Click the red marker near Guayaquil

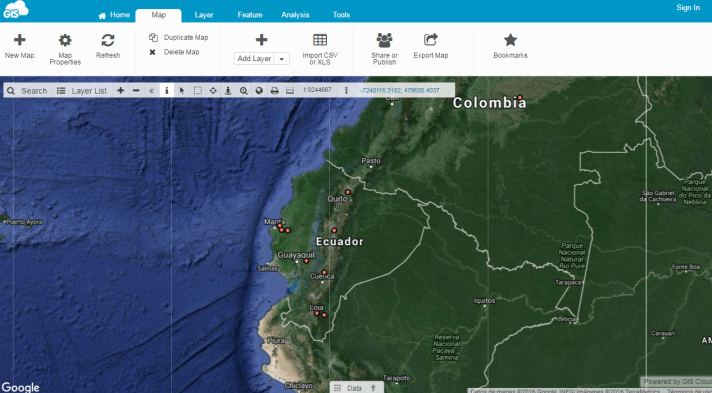coord(306,261)
